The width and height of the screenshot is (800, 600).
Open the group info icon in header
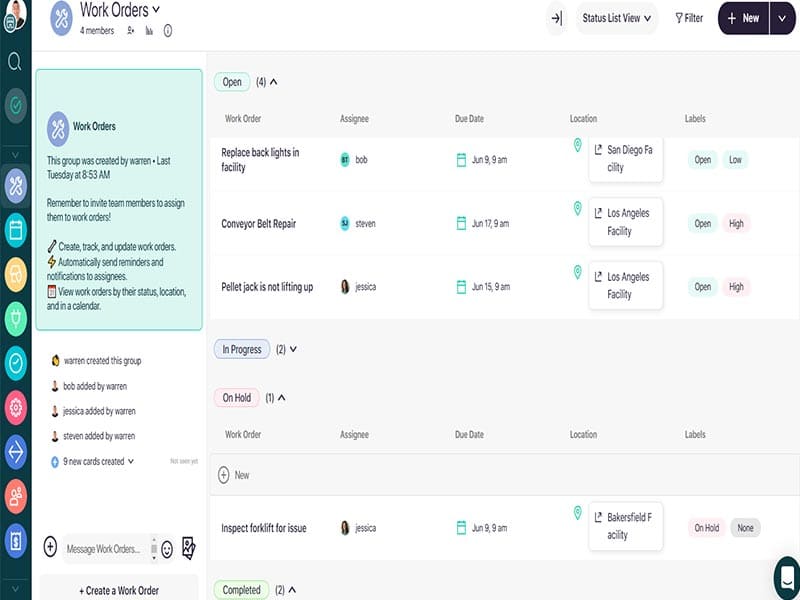coord(167,31)
